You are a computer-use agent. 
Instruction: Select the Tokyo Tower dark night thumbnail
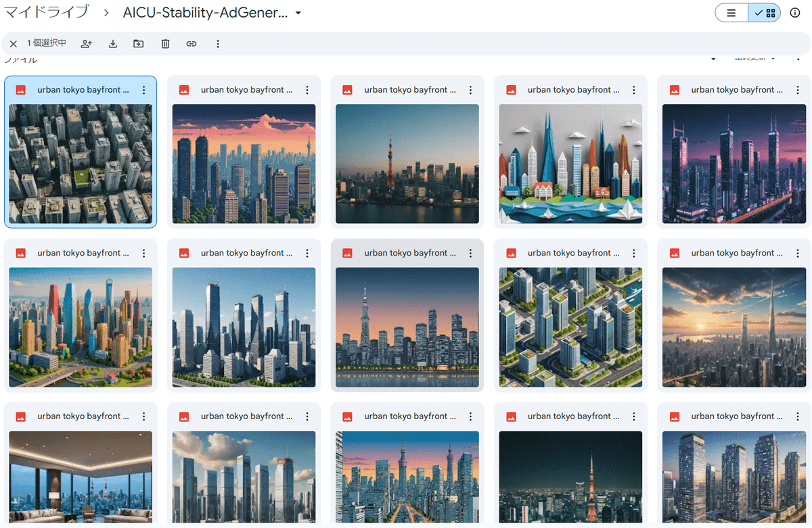(x=570, y=477)
